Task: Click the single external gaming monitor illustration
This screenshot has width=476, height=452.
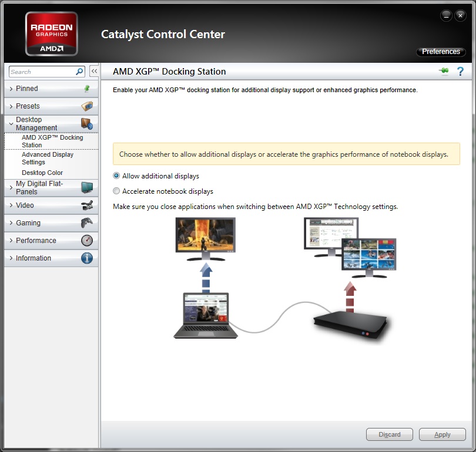Action: coord(206,239)
